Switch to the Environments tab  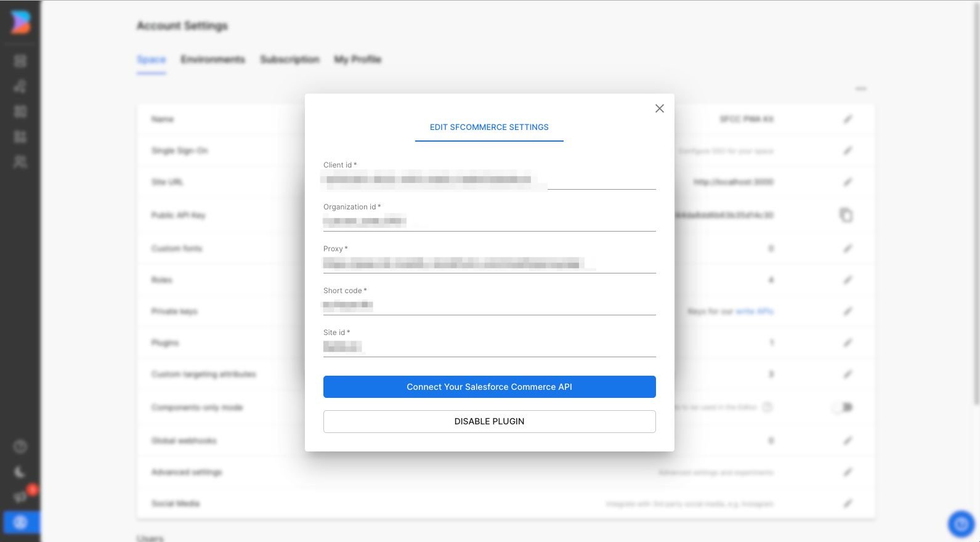pyautogui.click(x=213, y=60)
